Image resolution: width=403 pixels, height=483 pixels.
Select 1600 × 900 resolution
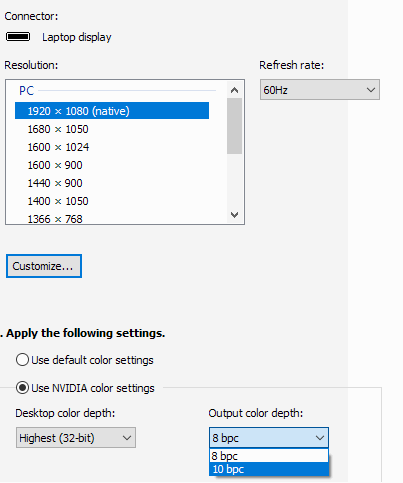point(112,165)
